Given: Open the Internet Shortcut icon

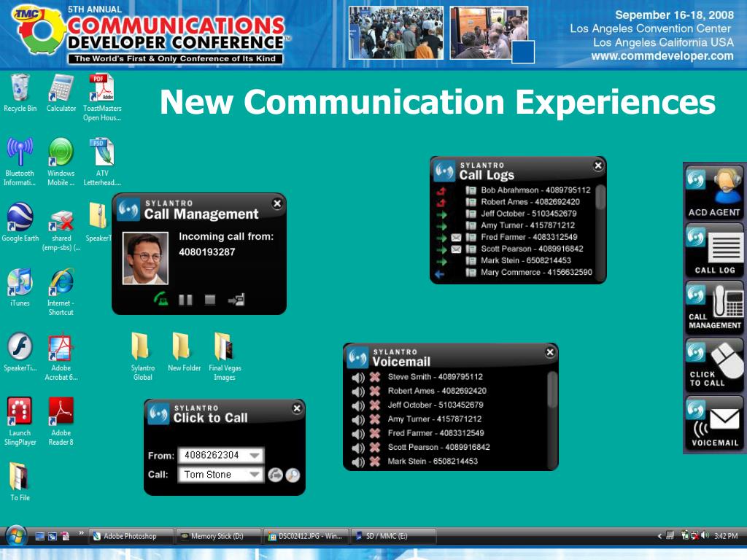Looking at the screenshot, I should tap(61, 292).
